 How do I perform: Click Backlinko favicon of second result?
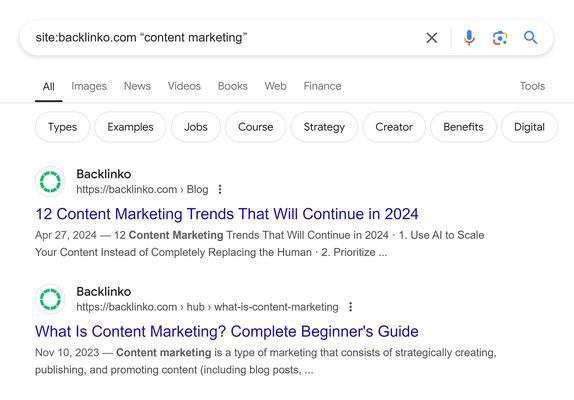click(50, 299)
